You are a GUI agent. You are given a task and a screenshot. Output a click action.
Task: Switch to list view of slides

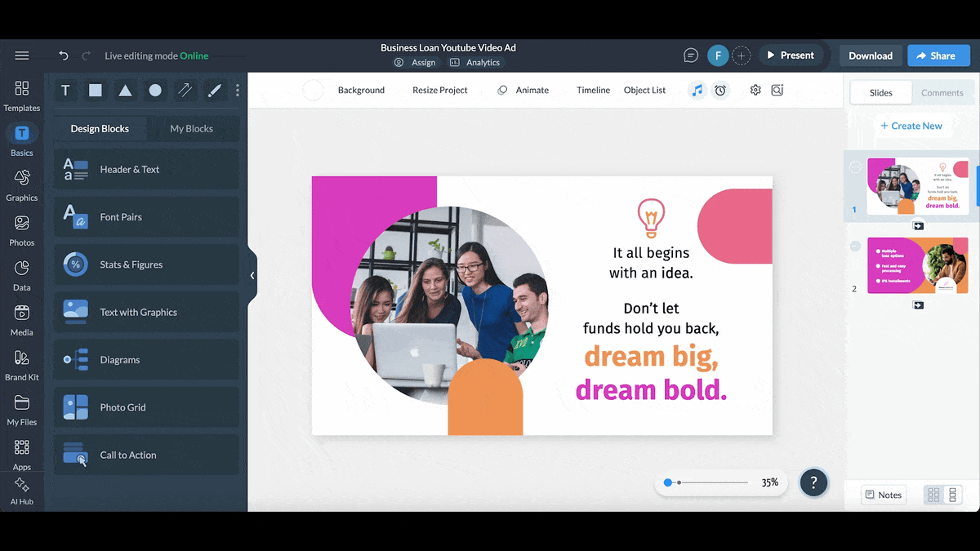[952, 495]
